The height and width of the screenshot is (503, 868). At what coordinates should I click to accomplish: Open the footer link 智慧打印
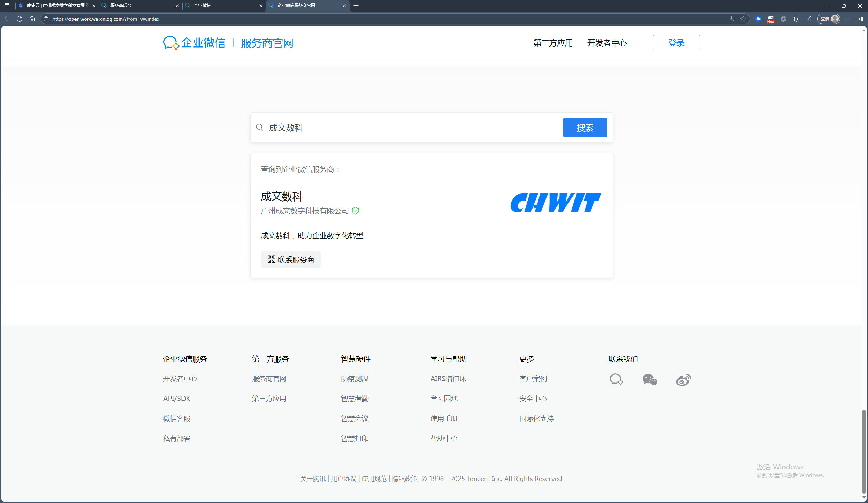point(355,438)
